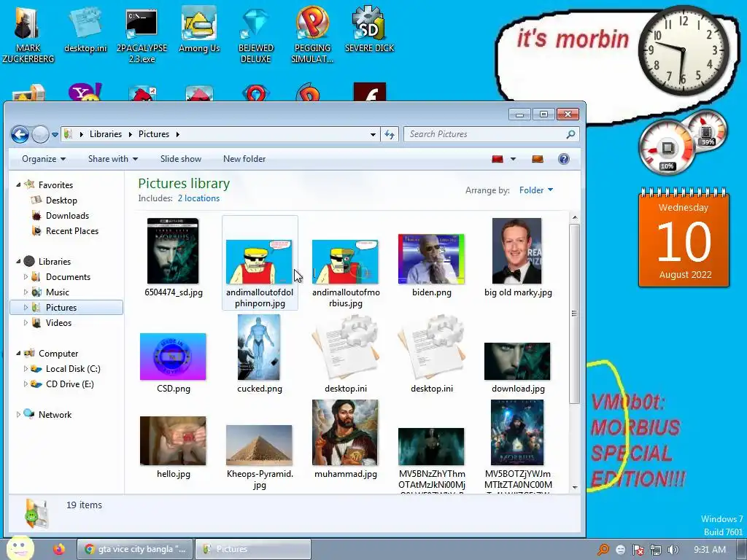Click Pictures in the address breadcrumb
This screenshot has width=747, height=560.
(154, 134)
